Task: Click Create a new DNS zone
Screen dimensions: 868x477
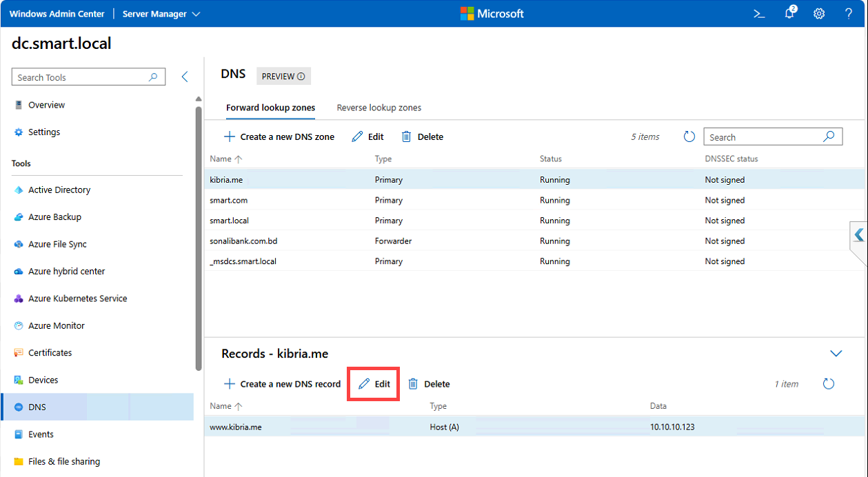Action: pyautogui.click(x=279, y=136)
